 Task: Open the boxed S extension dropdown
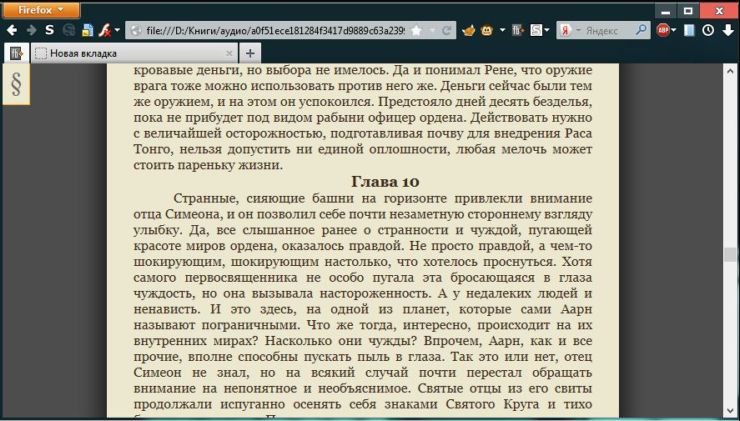[547, 31]
